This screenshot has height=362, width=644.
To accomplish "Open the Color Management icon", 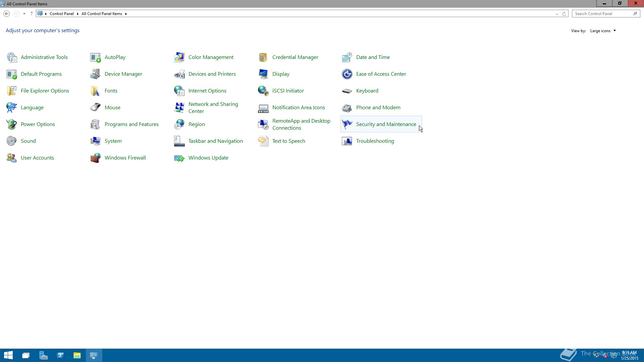I will tap(179, 57).
